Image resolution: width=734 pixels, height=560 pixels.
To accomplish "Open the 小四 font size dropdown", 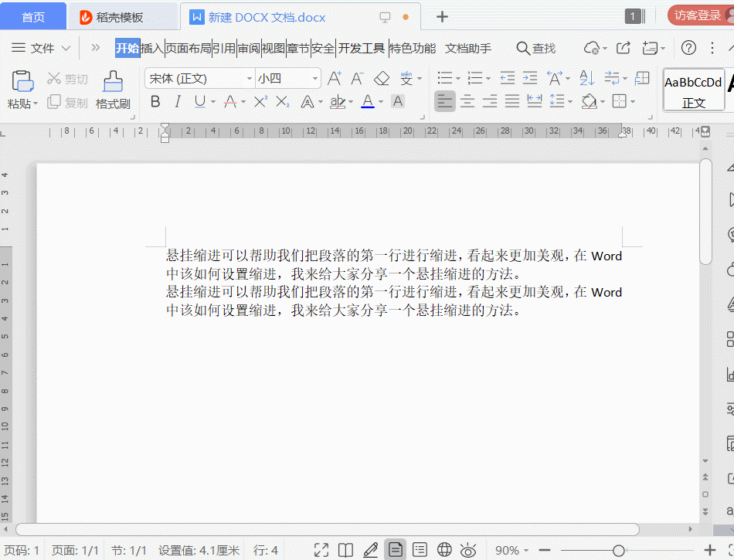I will click(x=314, y=78).
